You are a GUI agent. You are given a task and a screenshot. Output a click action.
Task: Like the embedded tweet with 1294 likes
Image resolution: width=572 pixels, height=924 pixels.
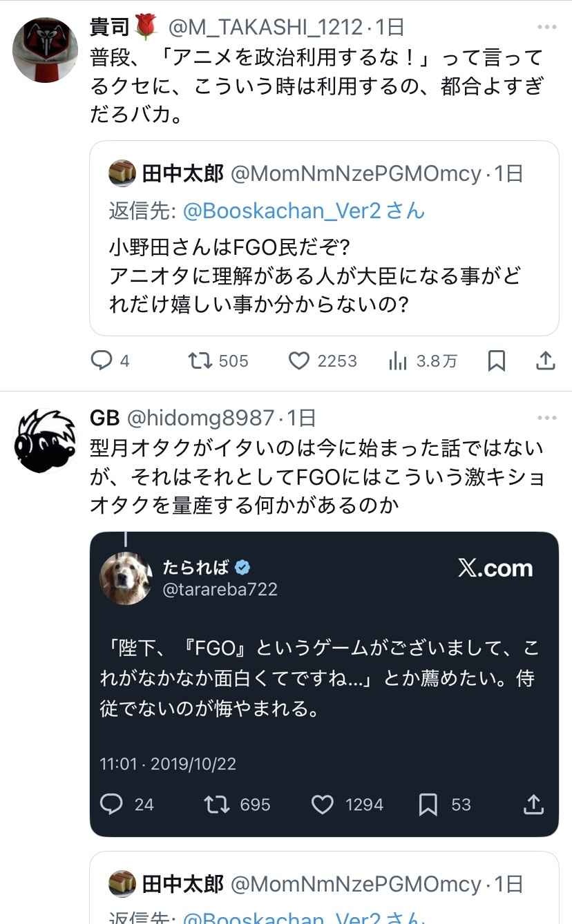(323, 804)
